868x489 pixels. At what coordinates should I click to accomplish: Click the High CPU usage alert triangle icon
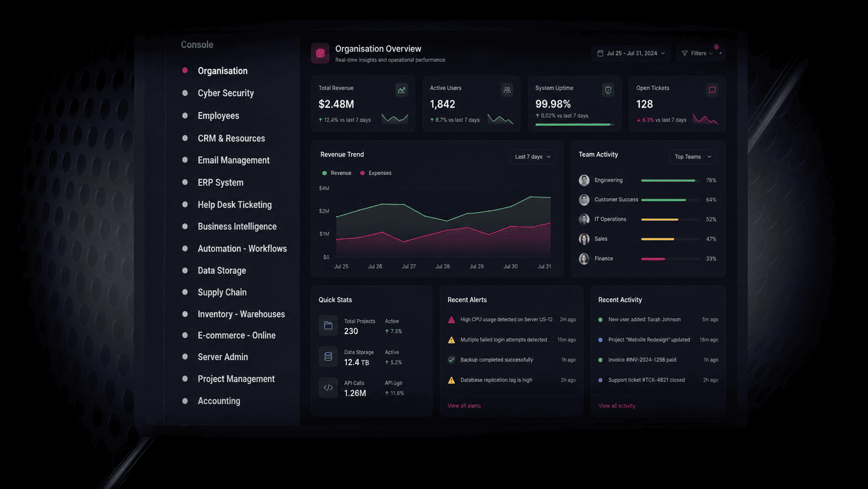(451, 320)
